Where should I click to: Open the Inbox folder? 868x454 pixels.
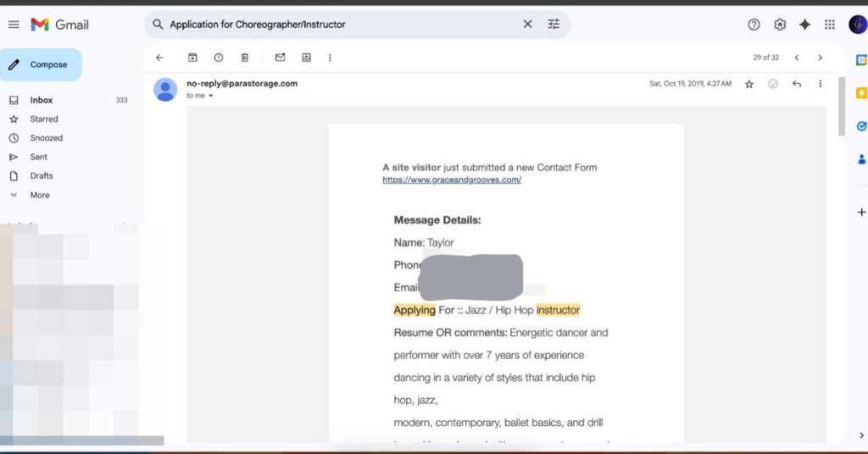[42, 100]
